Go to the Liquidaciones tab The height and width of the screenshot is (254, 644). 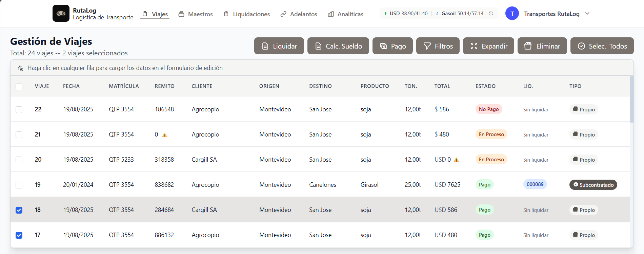tap(247, 14)
